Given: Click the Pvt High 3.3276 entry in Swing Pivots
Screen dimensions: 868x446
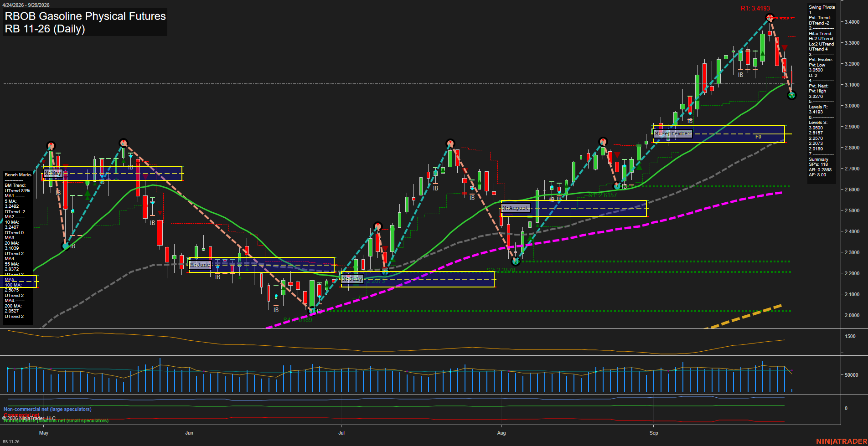Looking at the screenshot, I should [x=817, y=94].
